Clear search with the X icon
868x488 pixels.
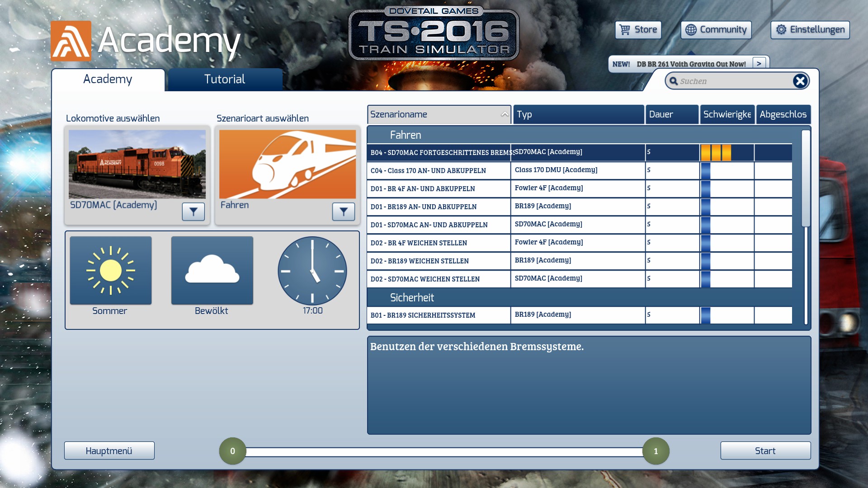click(x=800, y=81)
